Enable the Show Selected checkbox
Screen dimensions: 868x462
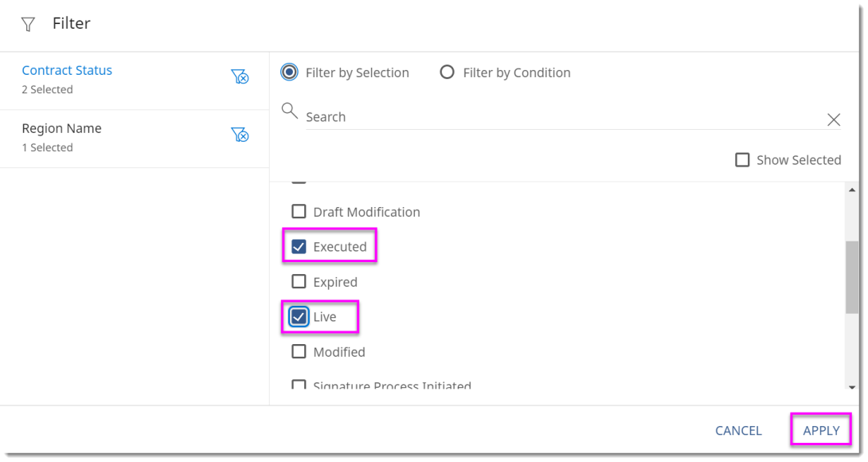tap(742, 160)
